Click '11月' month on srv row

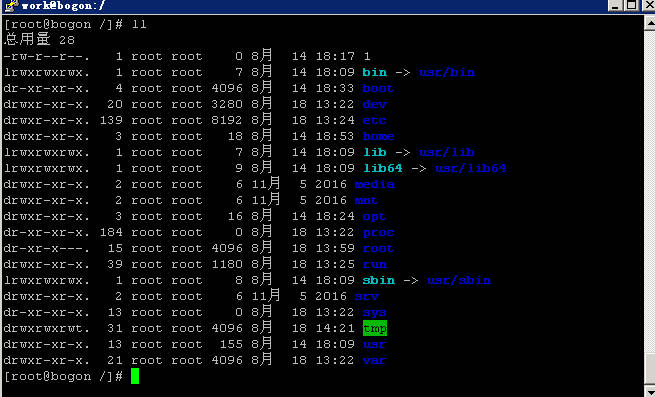tap(266, 296)
